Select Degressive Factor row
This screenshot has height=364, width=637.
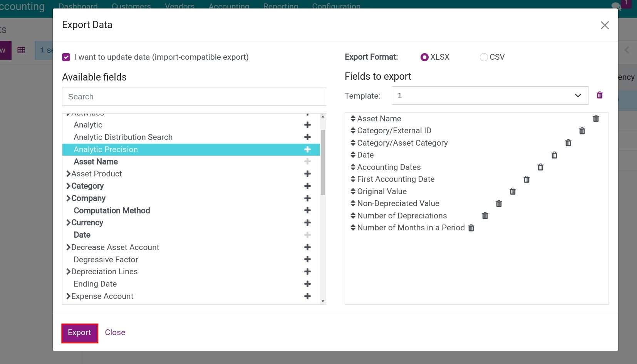[191, 260]
